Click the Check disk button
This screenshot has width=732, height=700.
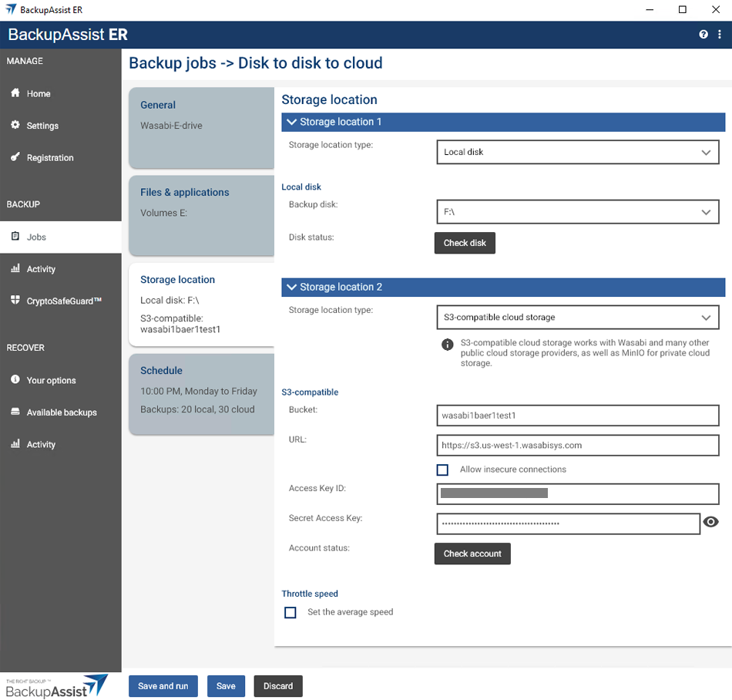click(465, 243)
